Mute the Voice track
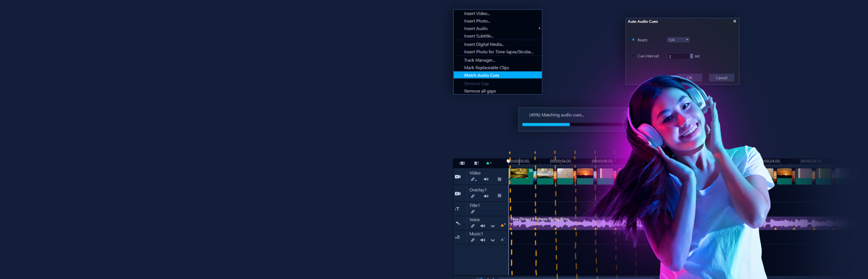This screenshot has width=868, height=279. (x=483, y=226)
